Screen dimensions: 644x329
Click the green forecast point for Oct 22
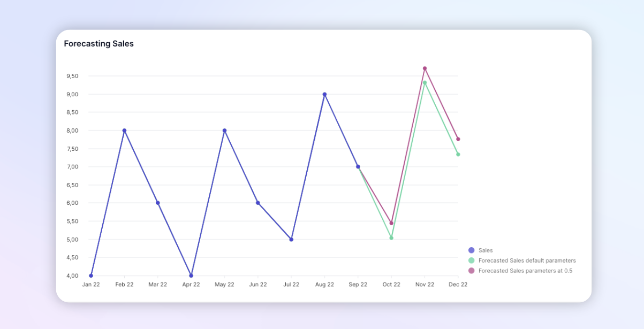coord(391,238)
